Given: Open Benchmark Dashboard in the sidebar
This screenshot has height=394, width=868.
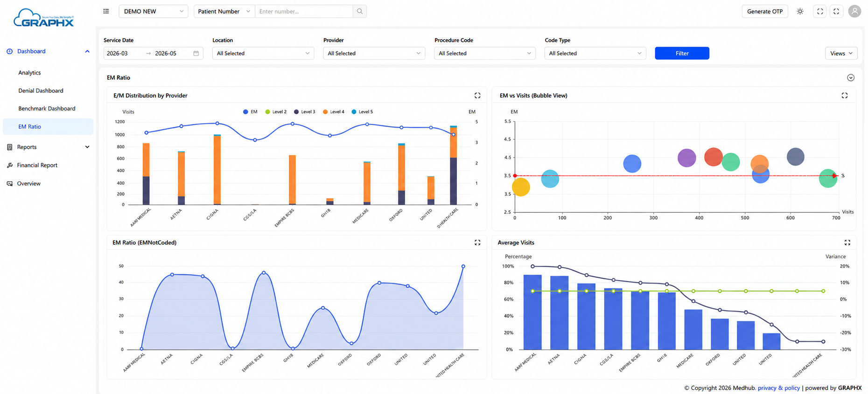Looking at the screenshot, I should [47, 109].
